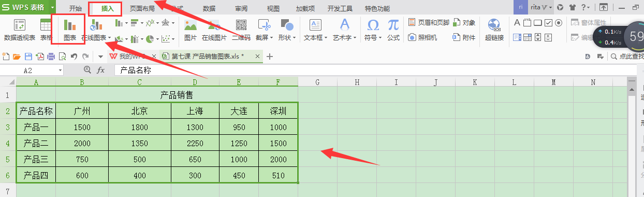The image size is (644, 197).
Task: Select the 产品三 cell
Action: [x=36, y=160]
